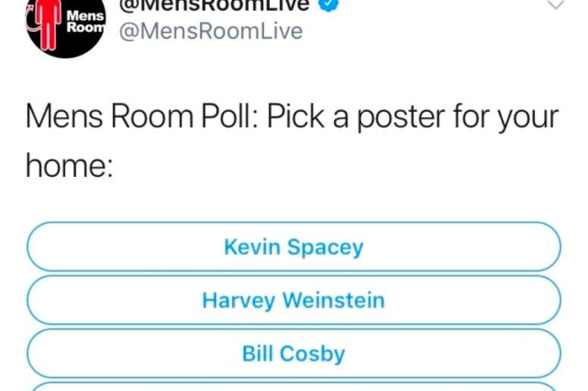Click the blue verified badge
The height and width of the screenshot is (391, 588).
(329, 5)
